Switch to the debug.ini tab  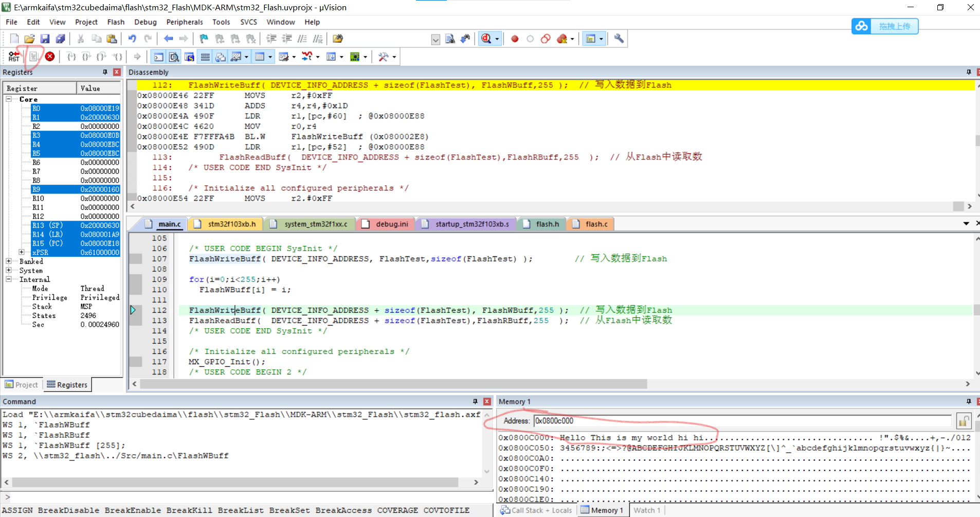point(386,224)
